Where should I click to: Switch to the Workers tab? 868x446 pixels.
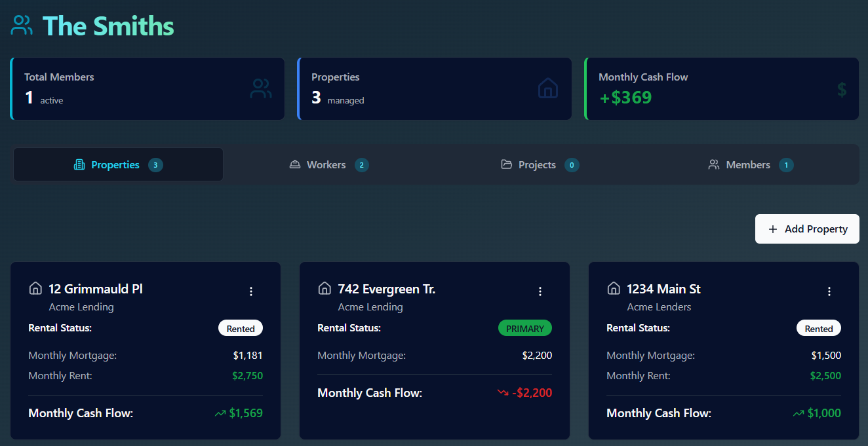click(x=329, y=164)
